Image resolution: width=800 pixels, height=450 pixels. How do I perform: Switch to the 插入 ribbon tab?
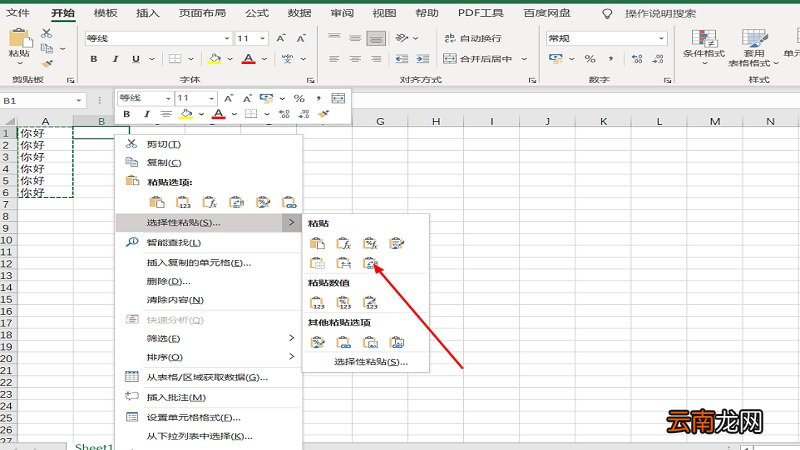(147, 13)
